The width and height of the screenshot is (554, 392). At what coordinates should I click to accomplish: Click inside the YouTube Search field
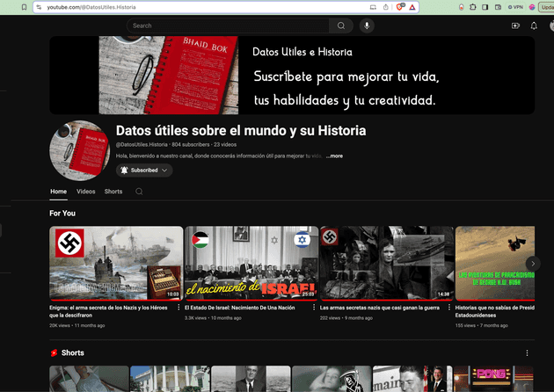228,25
